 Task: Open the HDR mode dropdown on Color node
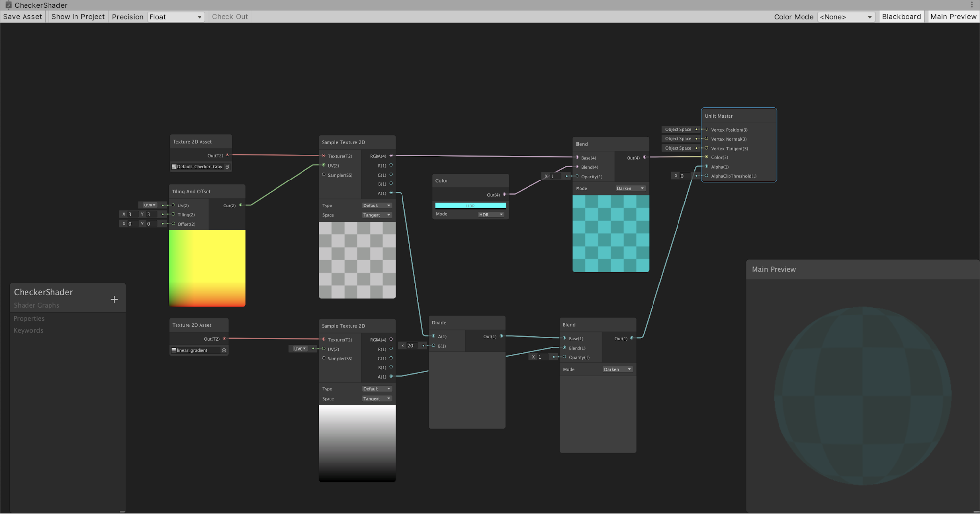491,214
